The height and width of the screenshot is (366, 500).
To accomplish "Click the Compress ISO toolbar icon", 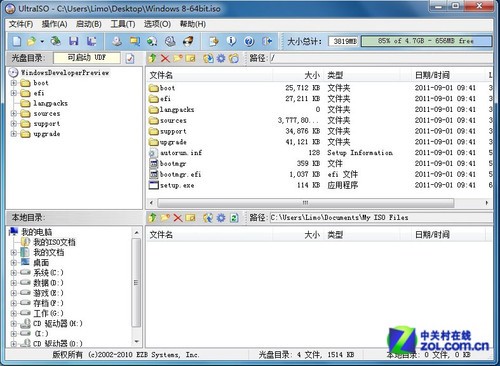I will 135,41.
